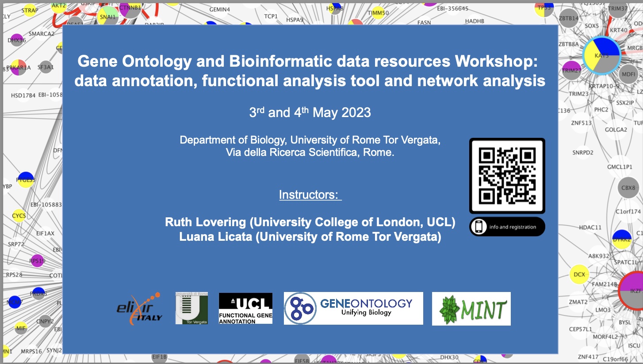Click the phone icon beside info and registration
643x364 pixels.
coord(478,227)
